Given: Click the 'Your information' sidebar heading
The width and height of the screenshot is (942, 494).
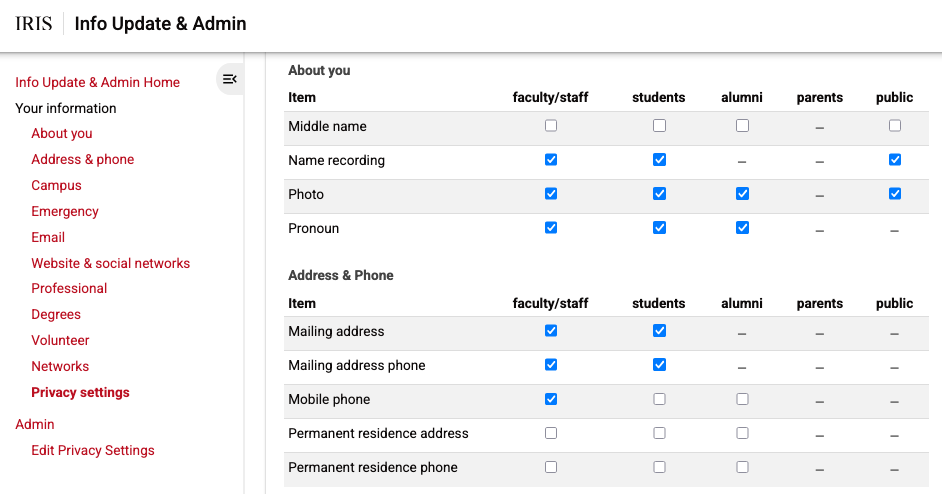Looking at the screenshot, I should (65, 108).
